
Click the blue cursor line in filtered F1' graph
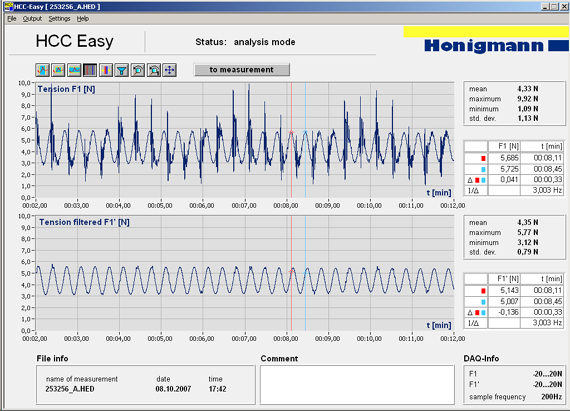tap(305, 273)
